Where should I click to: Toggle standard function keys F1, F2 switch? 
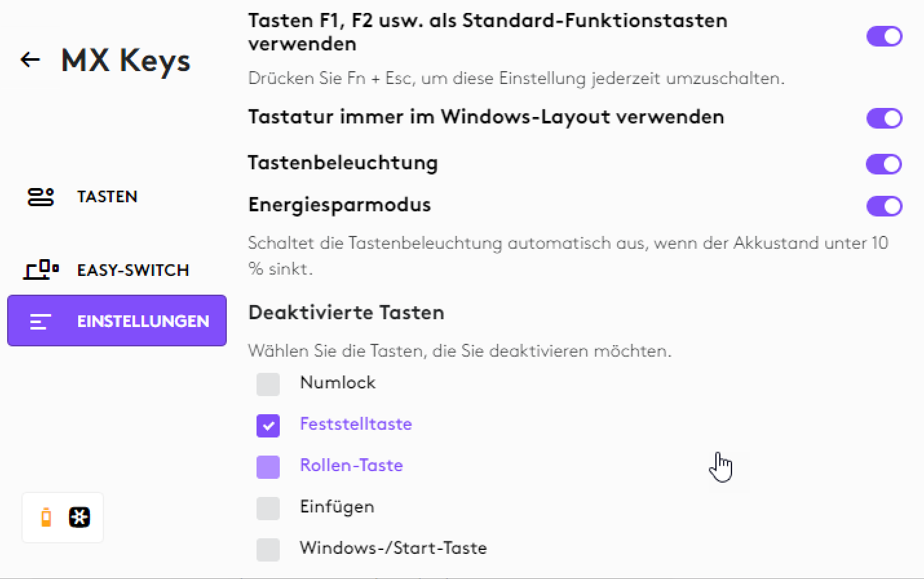point(884,36)
